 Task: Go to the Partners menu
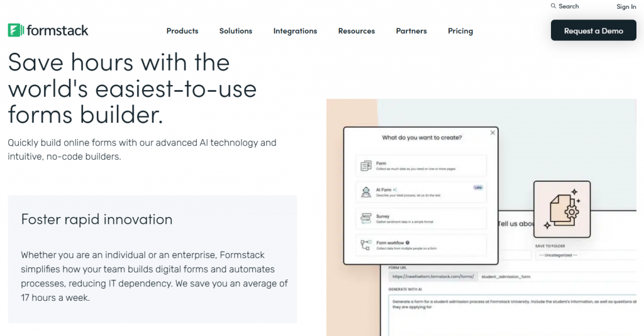pos(411,31)
